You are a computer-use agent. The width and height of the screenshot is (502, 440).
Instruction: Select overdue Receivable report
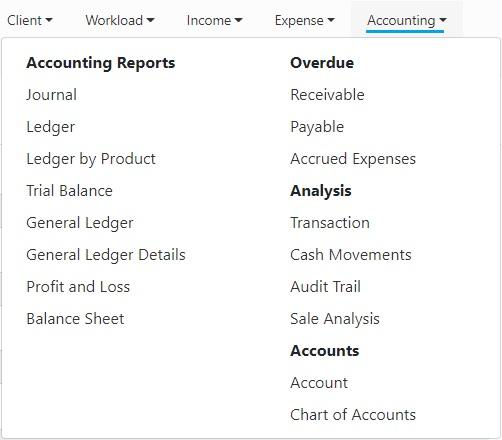click(327, 95)
